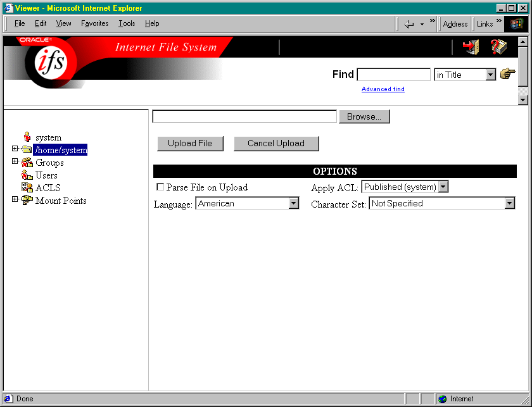Click into the file path input field
Screen dimensions: 532x407
tap(244, 116)
